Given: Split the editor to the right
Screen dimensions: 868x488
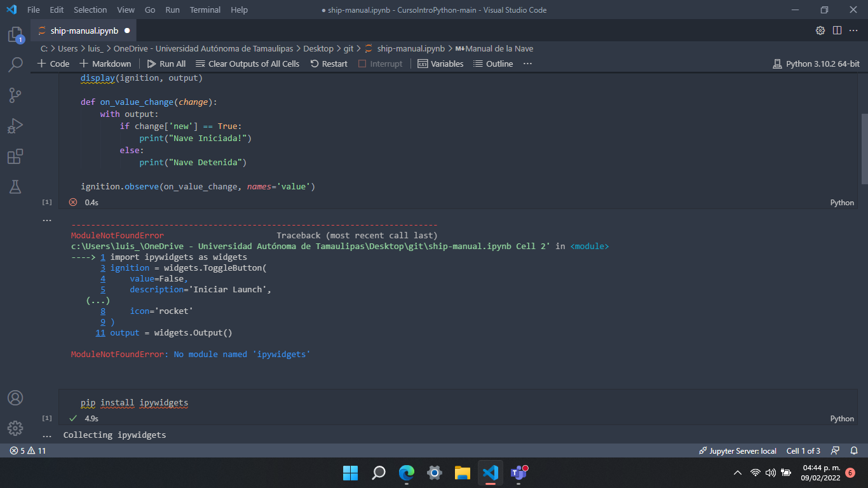Looking at the screenshot, I should 837,30.
